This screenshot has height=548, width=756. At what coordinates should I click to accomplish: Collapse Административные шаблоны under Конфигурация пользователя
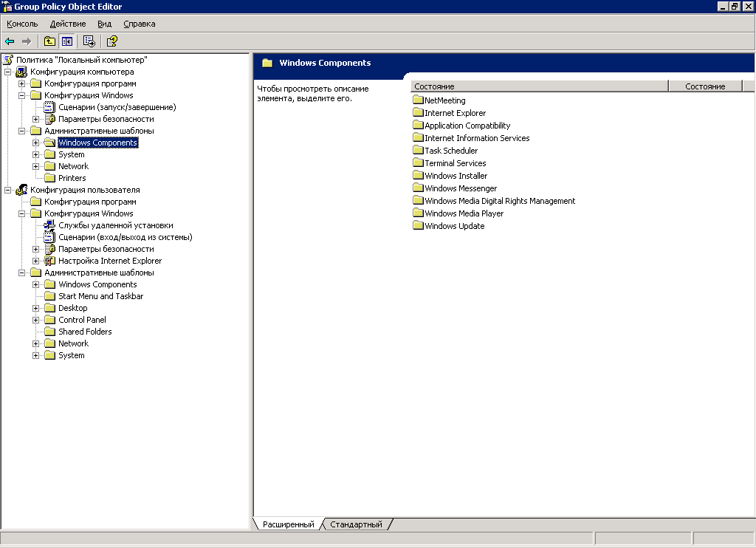coord(21,273)
